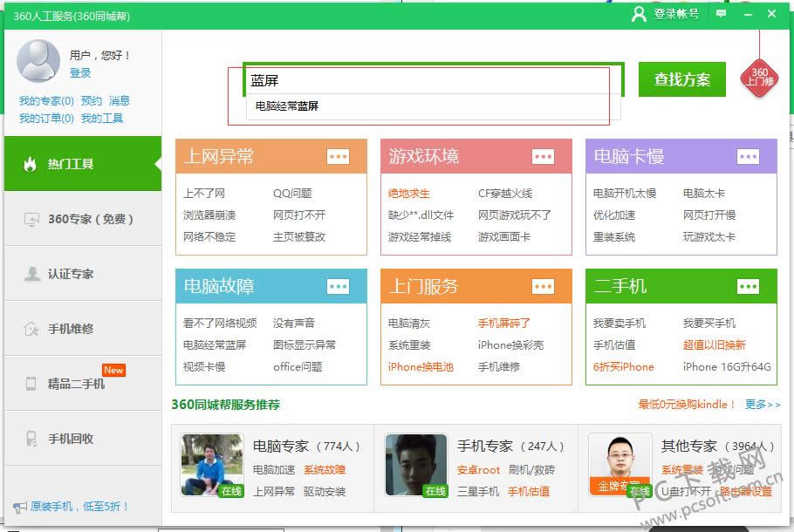Click 玩游戏太卡 link

(708, 237)
